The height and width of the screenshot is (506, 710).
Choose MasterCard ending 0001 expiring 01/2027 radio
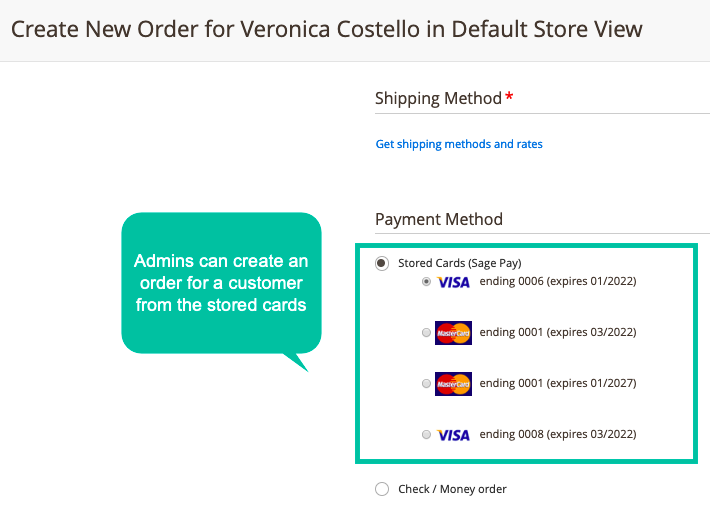[x=426, y=384]
